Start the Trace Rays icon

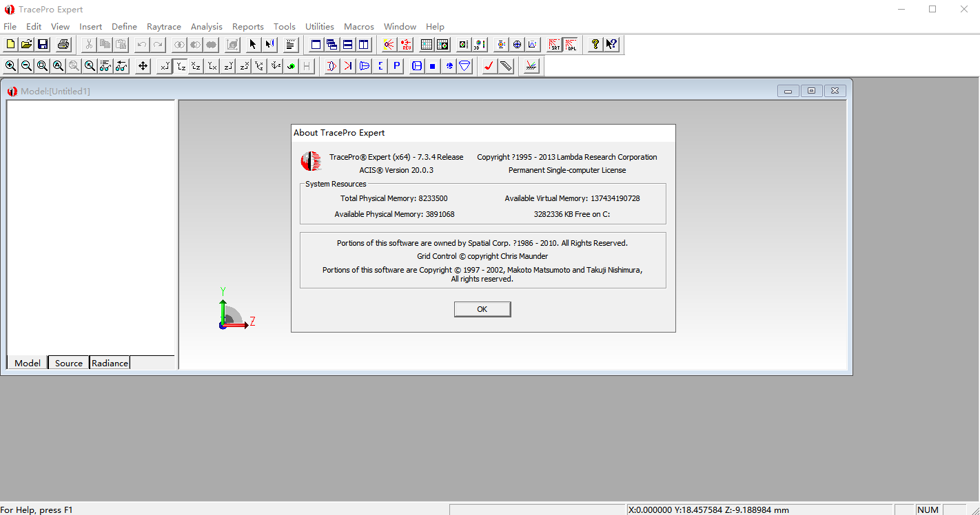(389, 45)
